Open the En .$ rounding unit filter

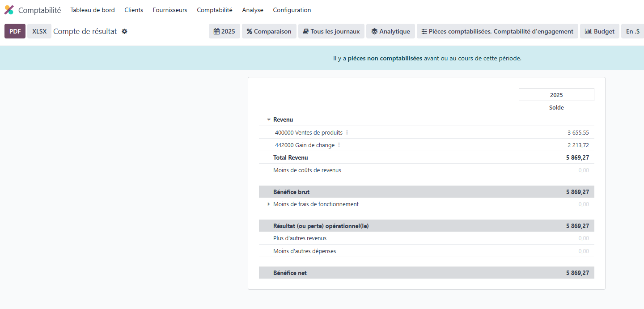(632, 31)
